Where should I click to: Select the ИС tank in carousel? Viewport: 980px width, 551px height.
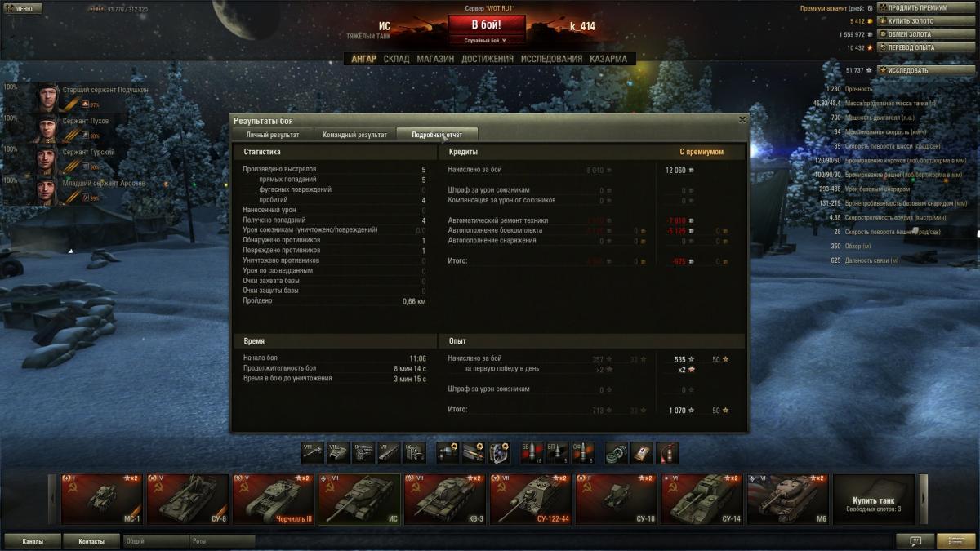coord(359,500)
